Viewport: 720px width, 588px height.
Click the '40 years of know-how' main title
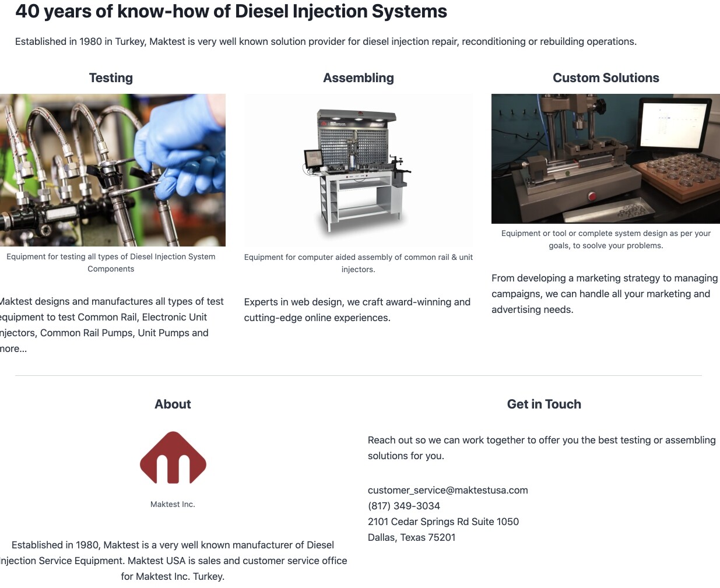(x=231, y=11)
